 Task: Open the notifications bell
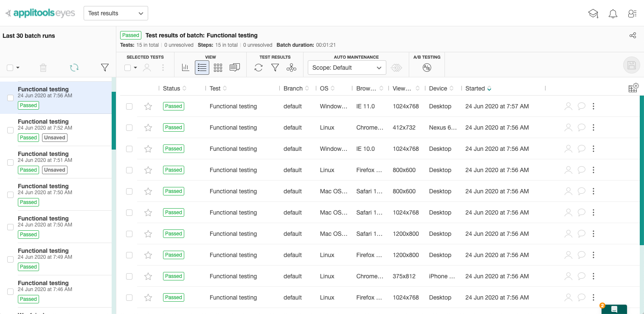(x=613, y=14)
